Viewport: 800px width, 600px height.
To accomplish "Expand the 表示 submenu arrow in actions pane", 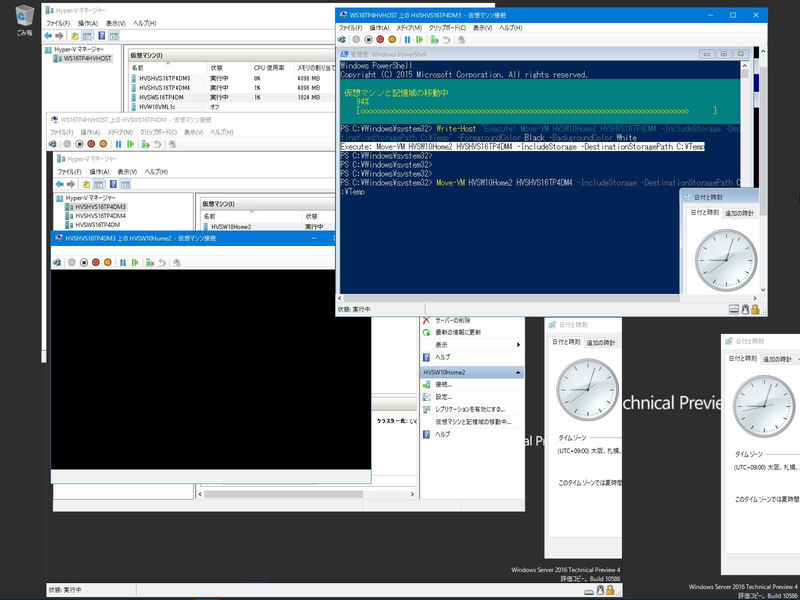I will pos(518,345).
